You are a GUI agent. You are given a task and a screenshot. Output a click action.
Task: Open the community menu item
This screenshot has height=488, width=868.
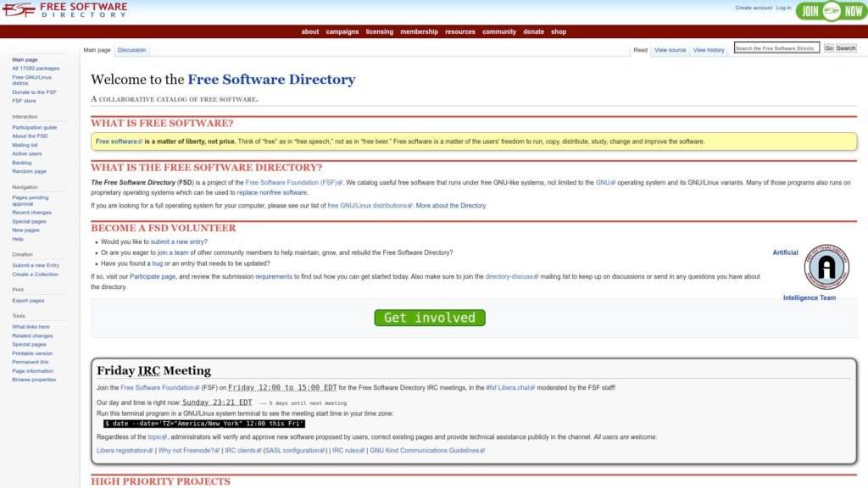pos(499,31)
